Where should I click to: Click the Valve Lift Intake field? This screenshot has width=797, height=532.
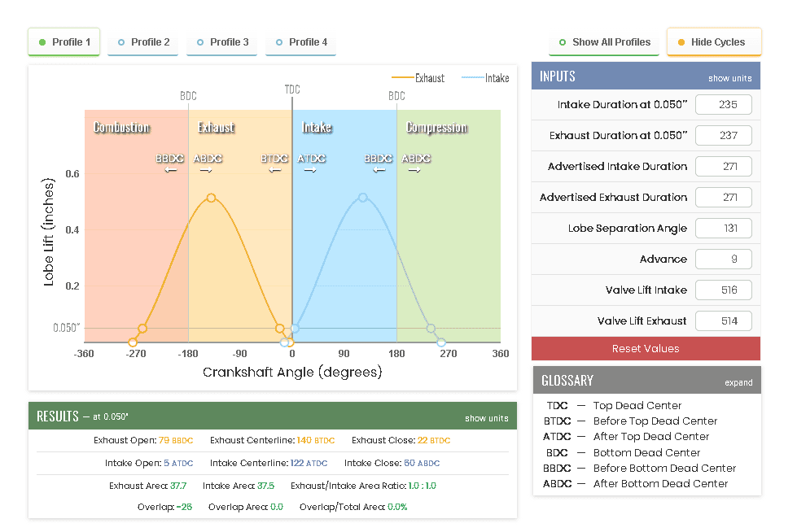[x=723, y=290]
